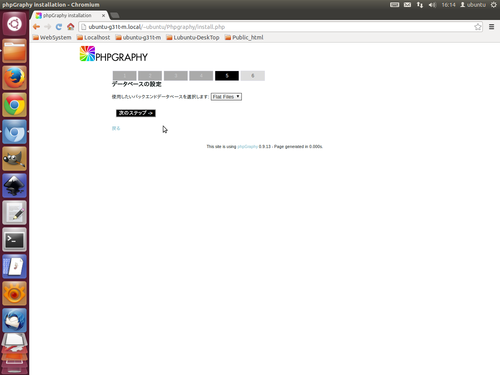Launch Thunderbird mail from the launcher
Image resolution: width=500 pixels, height=375 pixels.
[14, 320]
